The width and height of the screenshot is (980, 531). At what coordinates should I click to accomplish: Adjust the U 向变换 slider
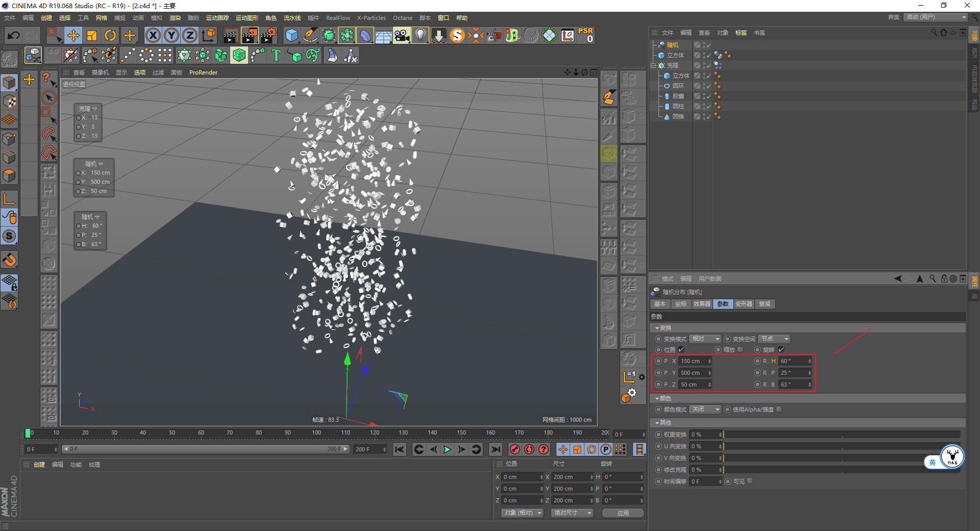pyautogui.click(x=841, y=446)
